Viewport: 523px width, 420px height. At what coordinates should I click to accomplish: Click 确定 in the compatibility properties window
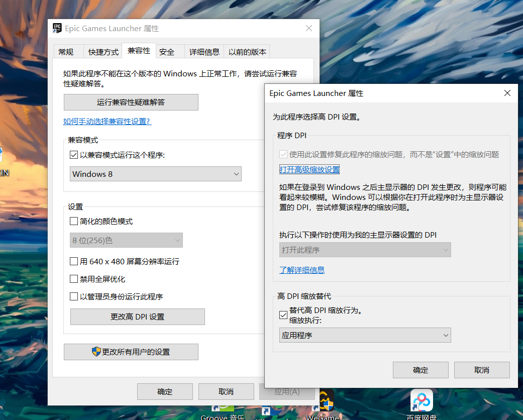165,392
